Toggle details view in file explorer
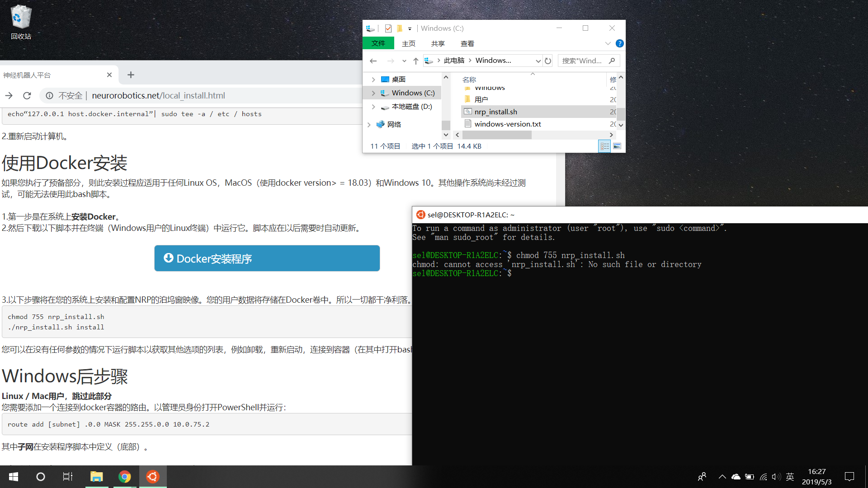The image size is (868, 488). 604,145
